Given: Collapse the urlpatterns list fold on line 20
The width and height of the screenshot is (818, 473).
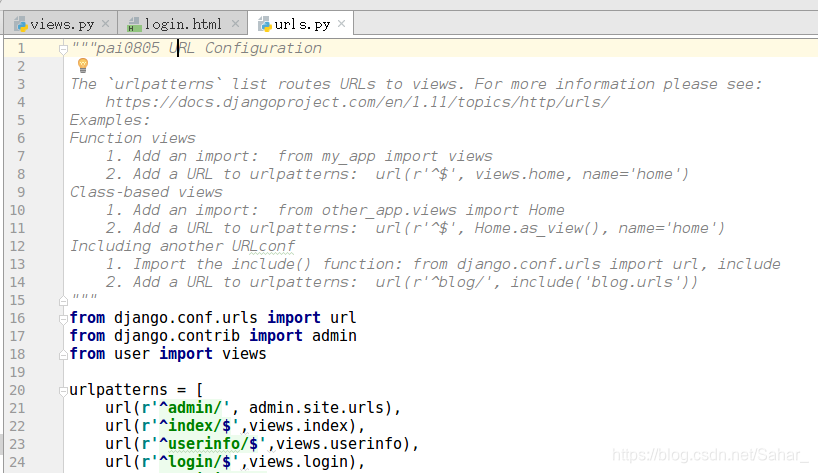Looking at the screenshot, I should (x=63, y=391).
